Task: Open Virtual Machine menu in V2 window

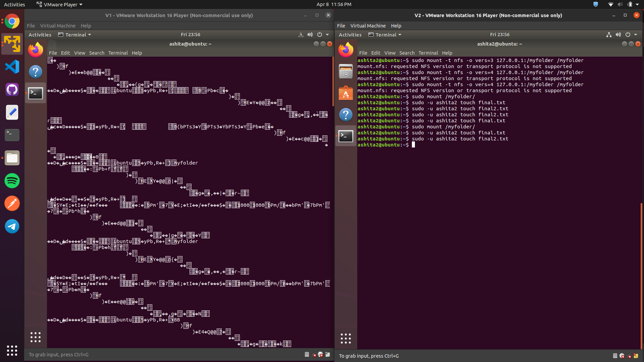Action: [368, 26]
